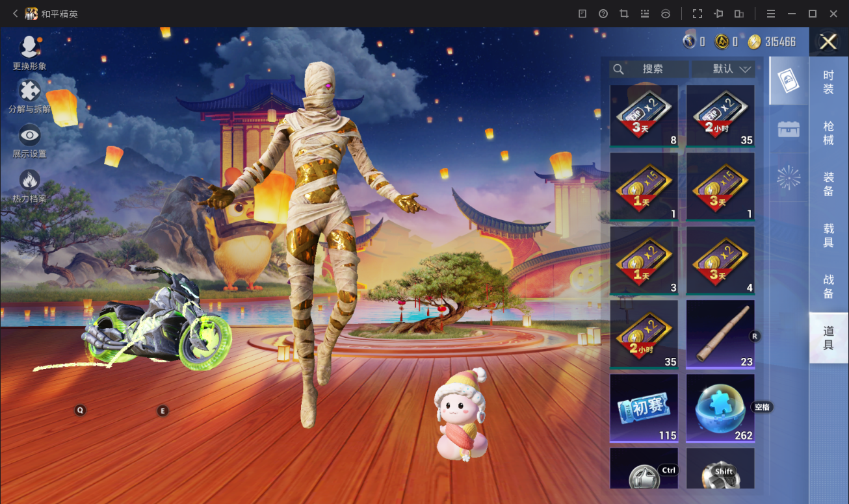
Task: Open 更换形象 change avatar icon
Action: [x=29, y=47]
